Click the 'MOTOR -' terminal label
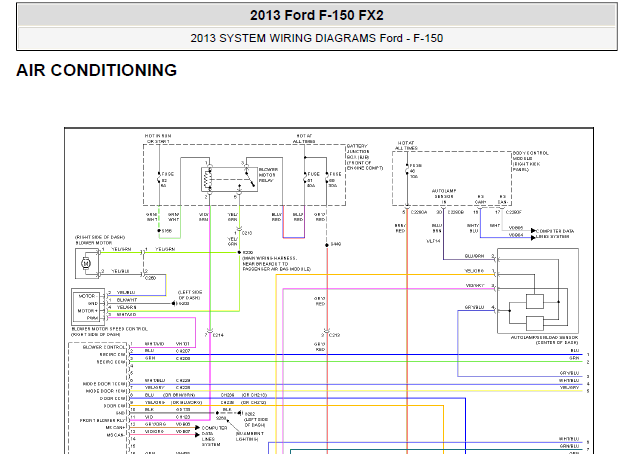635x454 pixels. [x=87, y=296]
